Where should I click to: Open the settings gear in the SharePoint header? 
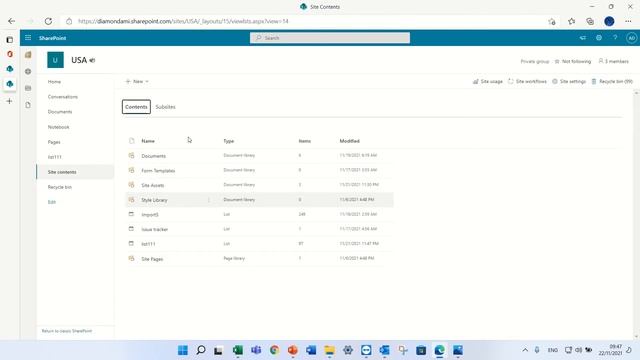click(x=599, y=38)
